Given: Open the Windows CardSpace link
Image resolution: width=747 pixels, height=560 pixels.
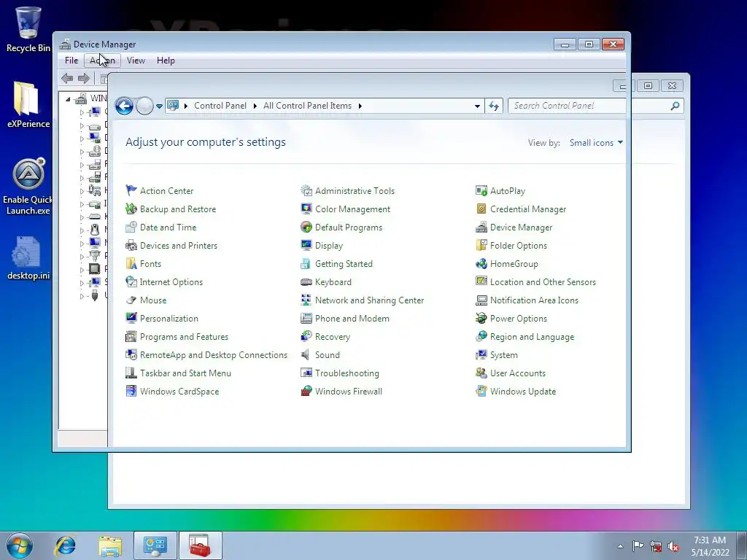Looking at the screenshot, I should [179, 392].
